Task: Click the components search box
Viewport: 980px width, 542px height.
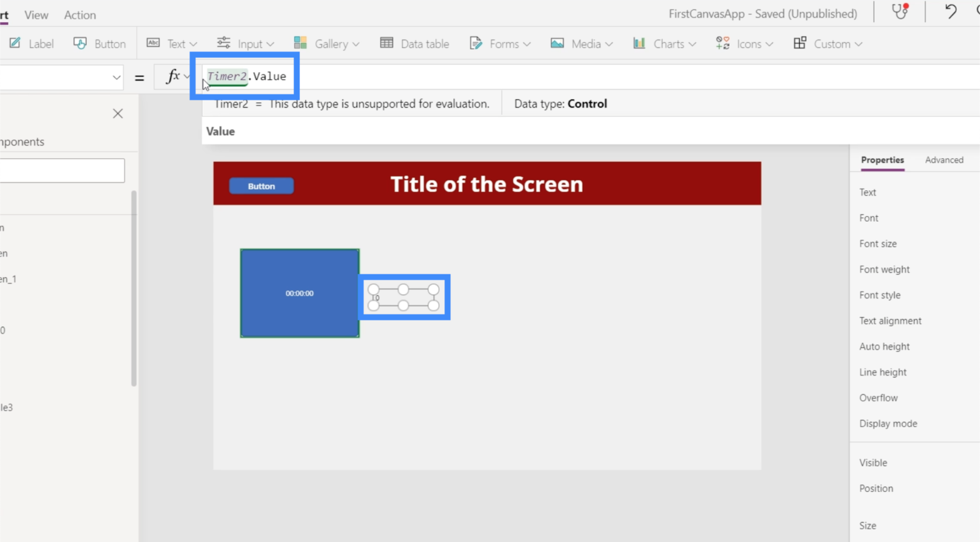Action: click(x=62, y=171)
